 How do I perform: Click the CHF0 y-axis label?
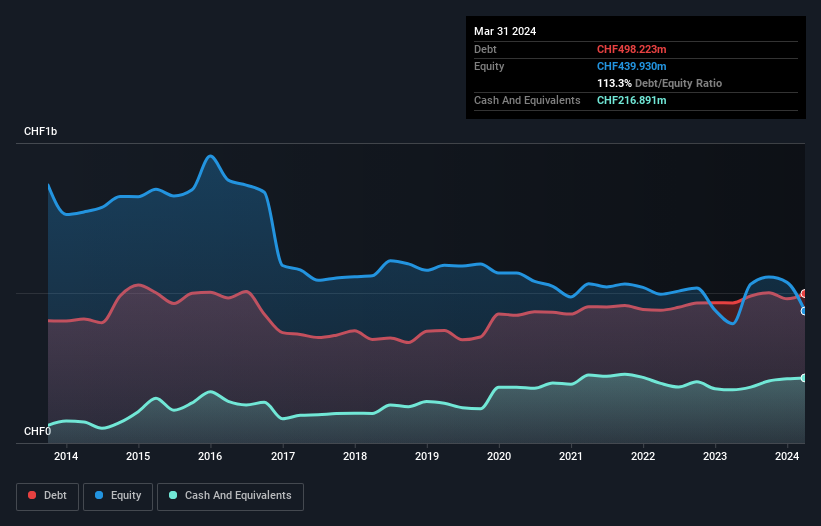click(37, 431)
